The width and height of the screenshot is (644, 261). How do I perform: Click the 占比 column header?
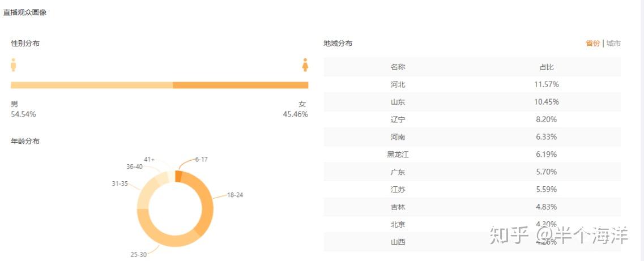547,67
